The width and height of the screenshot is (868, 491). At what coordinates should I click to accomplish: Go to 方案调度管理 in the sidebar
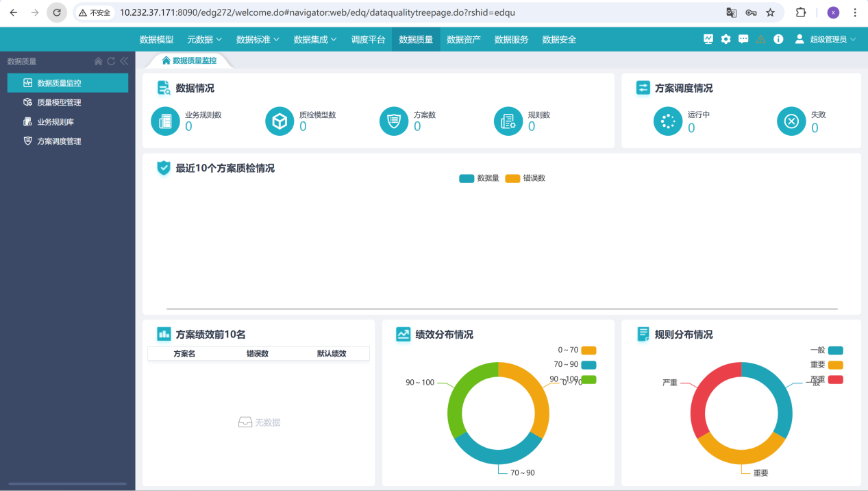[x=59, y=141]
